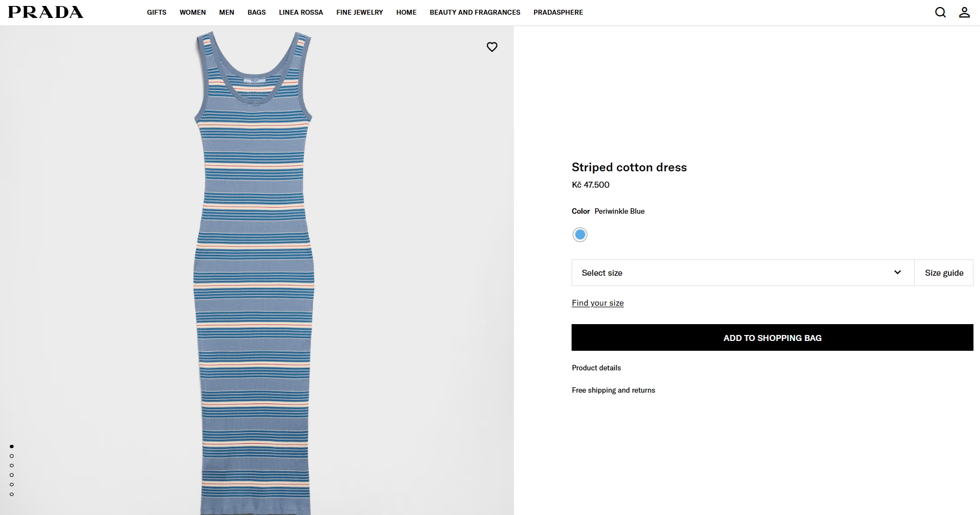
Task: Open the FINE JEWELRY menu
Action: 359,12
